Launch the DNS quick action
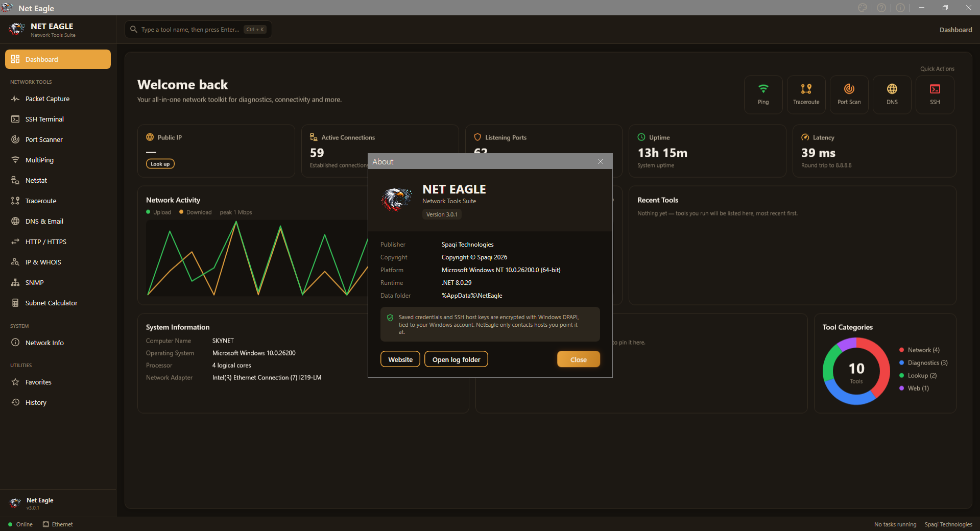Viewport: 980px width, 531px height. tap(892, 94)
